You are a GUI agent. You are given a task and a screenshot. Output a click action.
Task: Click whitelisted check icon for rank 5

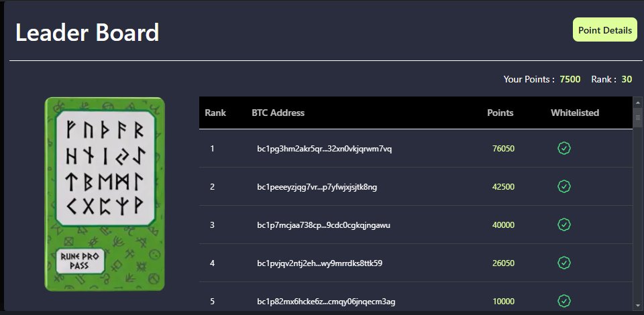click(x=564, y=302)
